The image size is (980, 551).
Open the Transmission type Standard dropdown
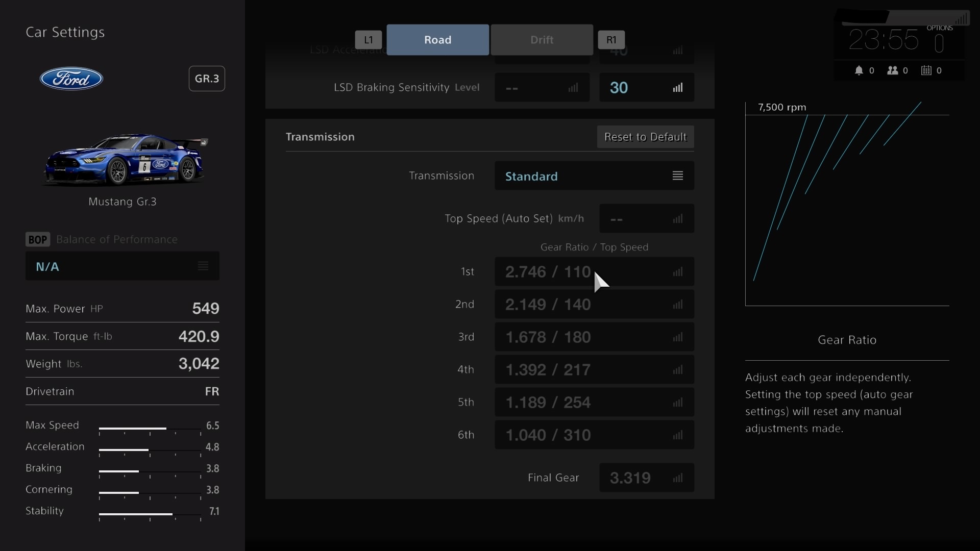click(x=594, y=176)
